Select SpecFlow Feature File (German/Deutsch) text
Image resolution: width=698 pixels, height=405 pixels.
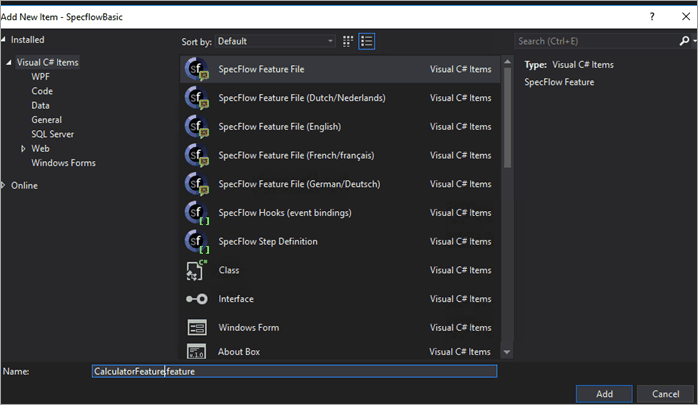(x=299, y=184)
